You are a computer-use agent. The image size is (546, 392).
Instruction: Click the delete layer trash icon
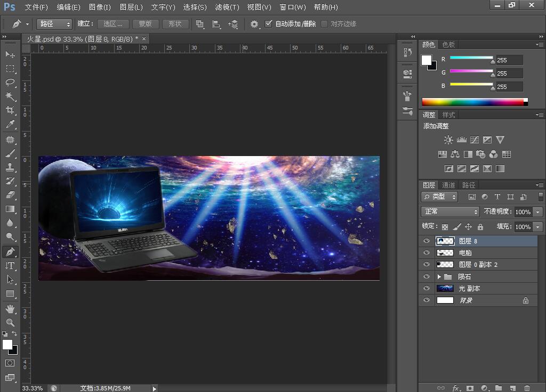click(527, 388)
